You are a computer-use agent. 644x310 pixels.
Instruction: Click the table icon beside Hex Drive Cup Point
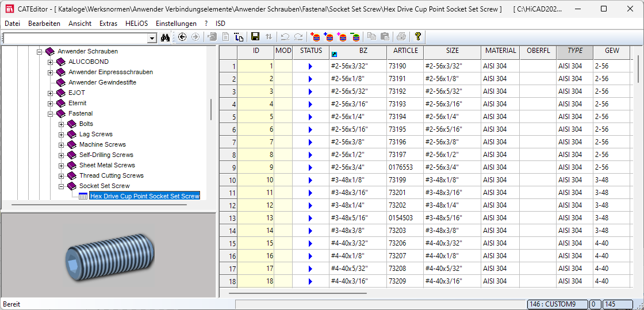(83, 196)
